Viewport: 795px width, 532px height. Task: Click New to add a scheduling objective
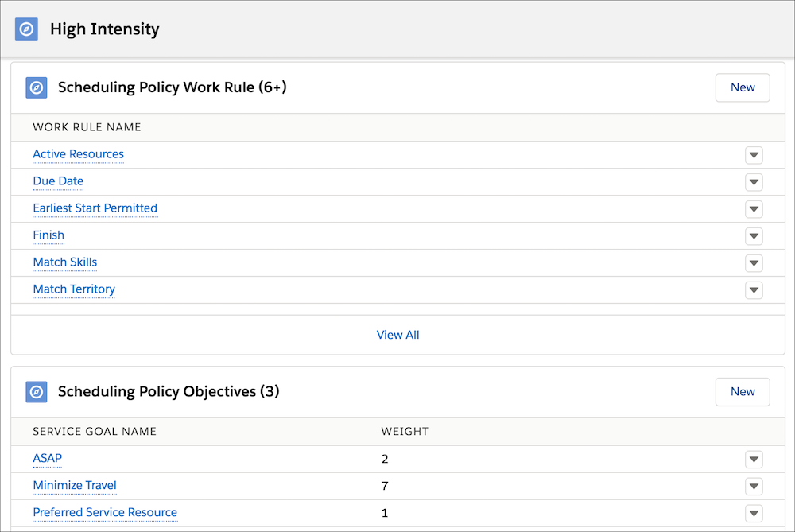pyautogui.click(x=742, y=391)
